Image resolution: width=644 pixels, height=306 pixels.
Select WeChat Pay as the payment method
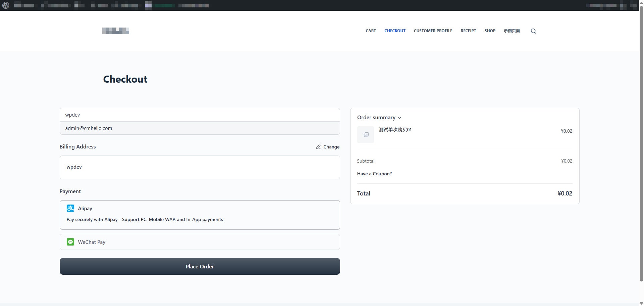[x=200, y=242]
